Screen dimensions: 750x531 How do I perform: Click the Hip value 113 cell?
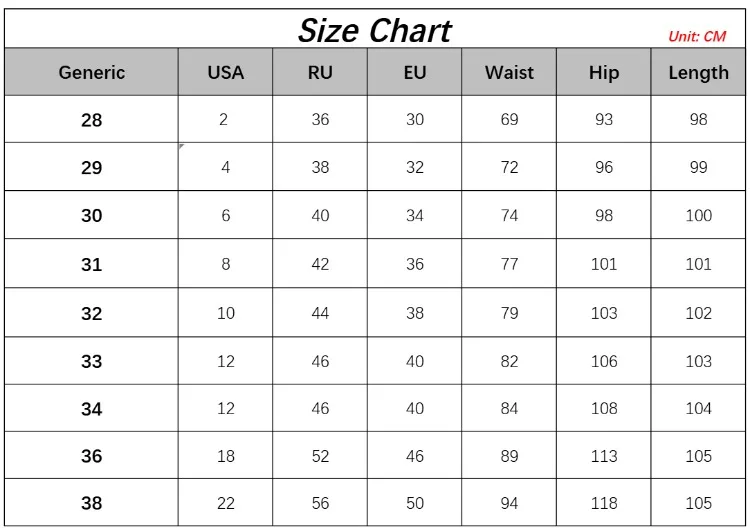(x=604, y=455)
